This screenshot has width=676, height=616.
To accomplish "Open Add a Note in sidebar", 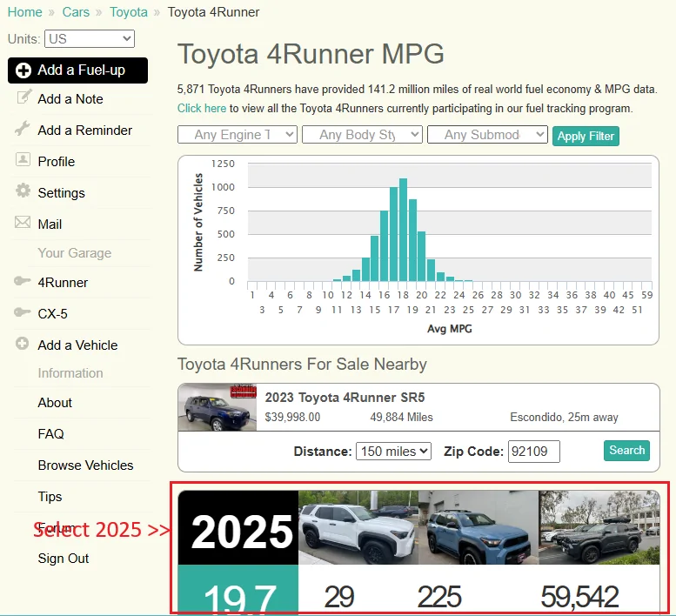I will (x=70, y=99).
